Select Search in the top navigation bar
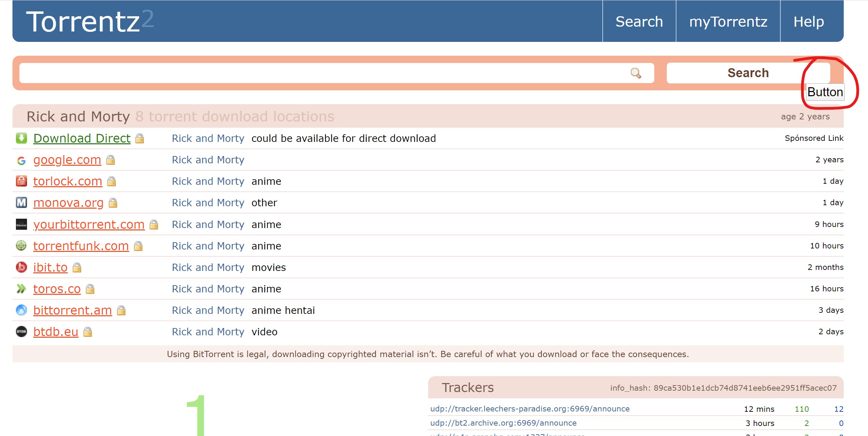868x436 pixels. tap(639, 21)
